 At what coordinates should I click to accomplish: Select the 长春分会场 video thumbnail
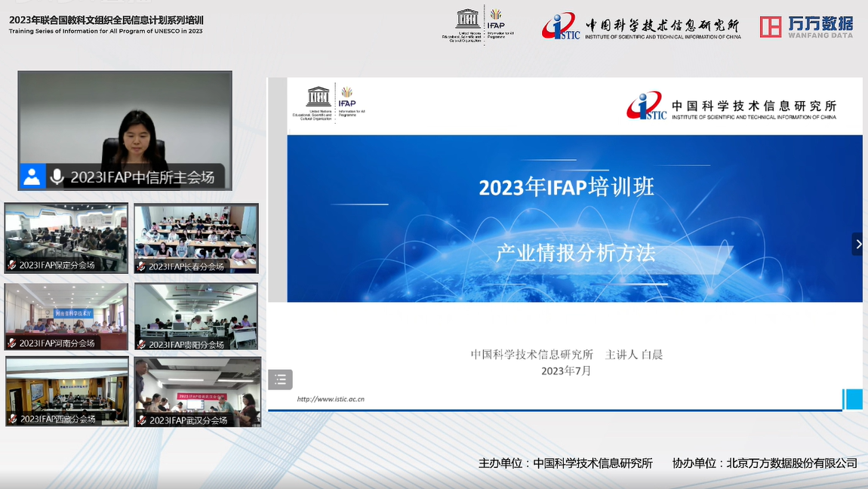tap(196, 238)
